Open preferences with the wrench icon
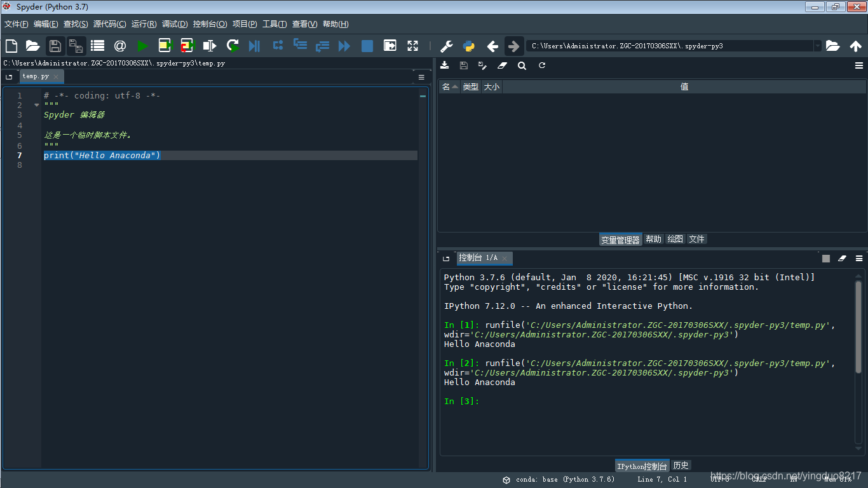868x488 pixels. 447,46
